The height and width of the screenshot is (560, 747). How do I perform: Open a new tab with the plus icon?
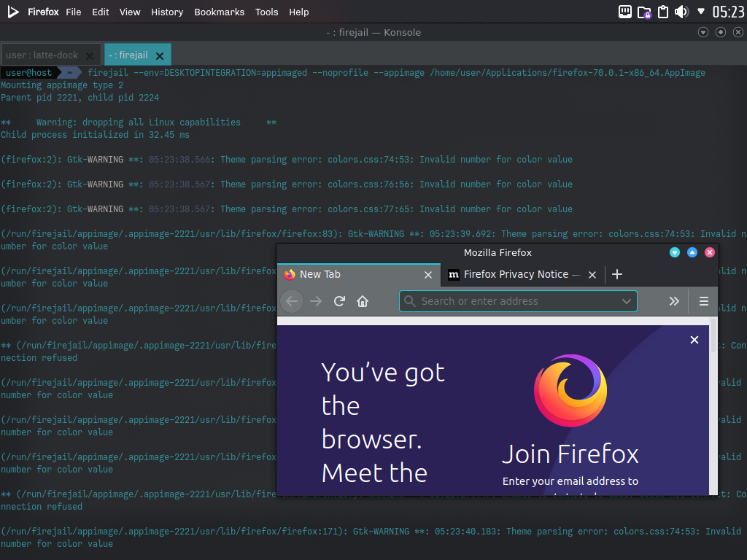pyautogui.click(x=617, y=275)
